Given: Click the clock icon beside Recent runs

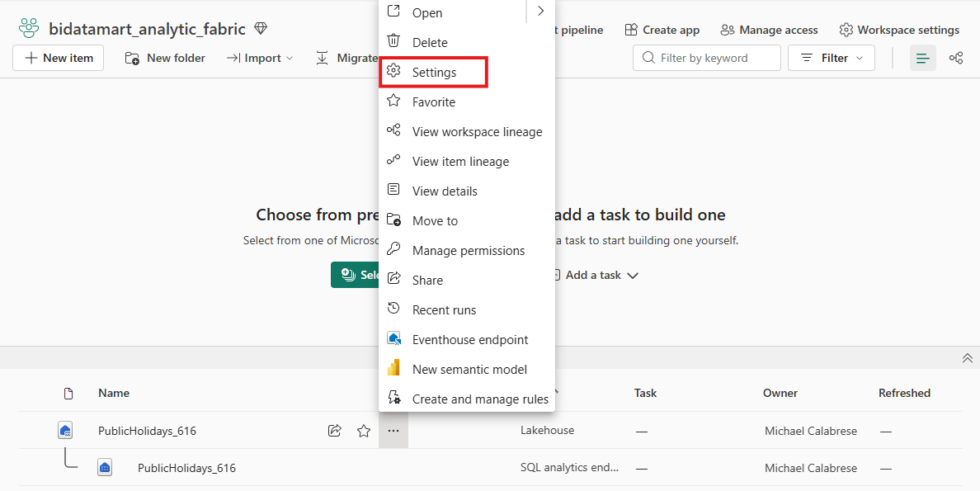Looking at the screenshot, I should (393, 308).
